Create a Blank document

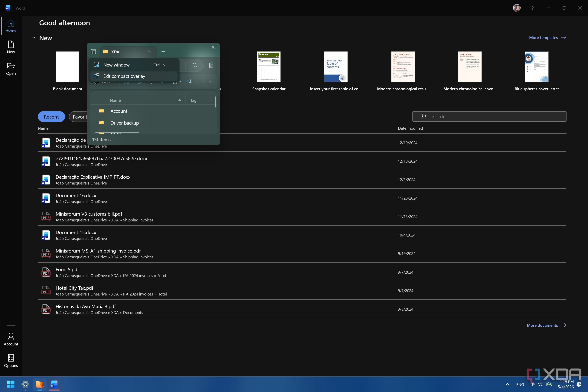[x=67, y=71]
